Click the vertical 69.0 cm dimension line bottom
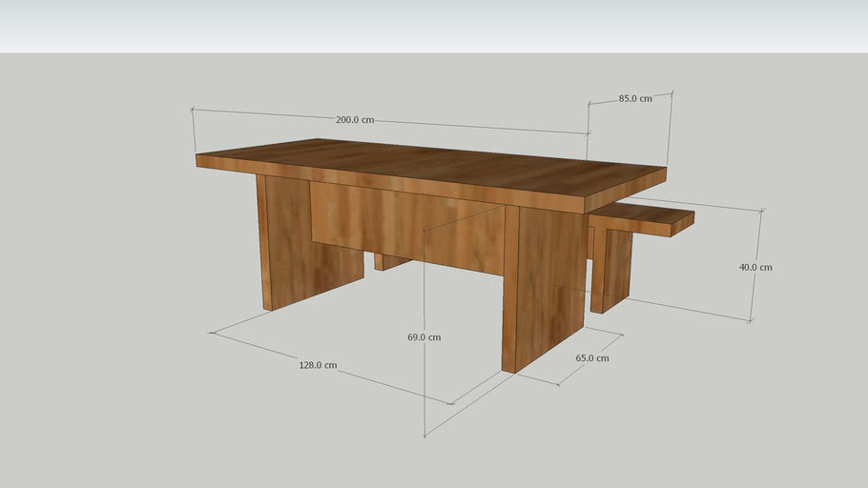 (424, 435)
